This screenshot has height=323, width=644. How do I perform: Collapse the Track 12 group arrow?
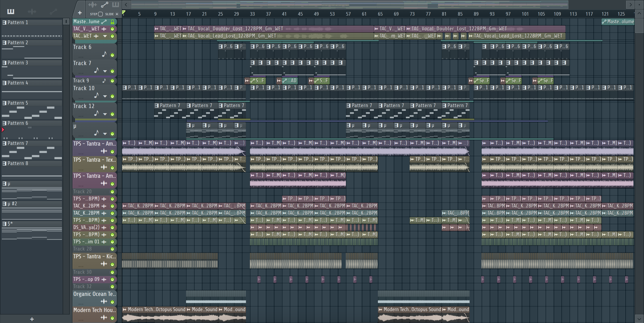pyautogui.click(x=105, y=114)
